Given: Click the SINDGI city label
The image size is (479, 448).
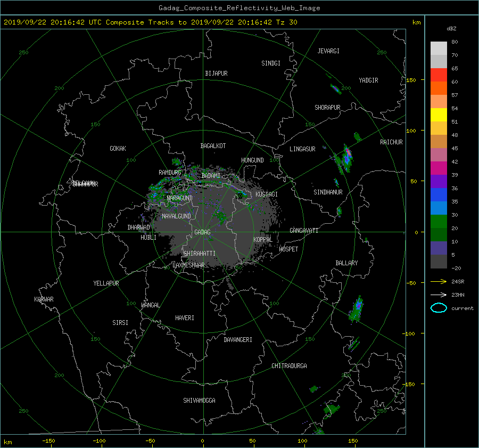Looking at the screenshot, I should [271, 63].
